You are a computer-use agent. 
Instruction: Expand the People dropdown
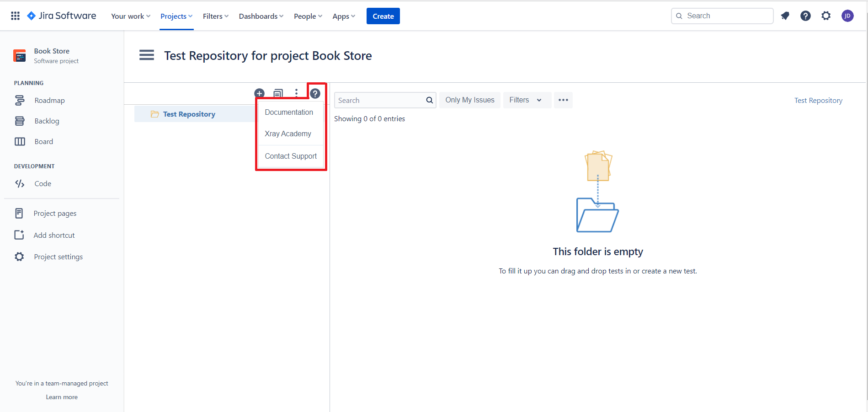point(308,16)
